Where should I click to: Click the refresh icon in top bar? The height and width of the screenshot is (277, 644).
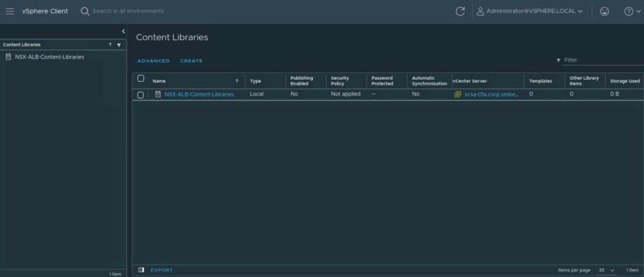pos(460,11)
